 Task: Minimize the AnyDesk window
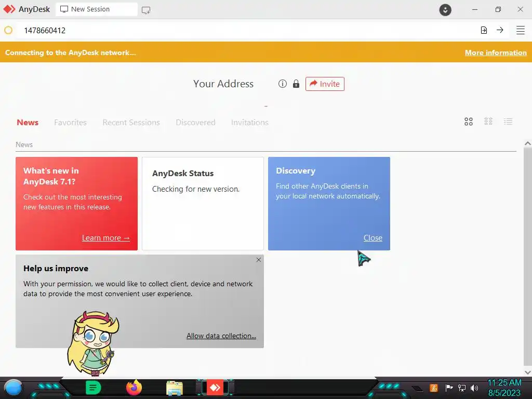tap(475, 9)
